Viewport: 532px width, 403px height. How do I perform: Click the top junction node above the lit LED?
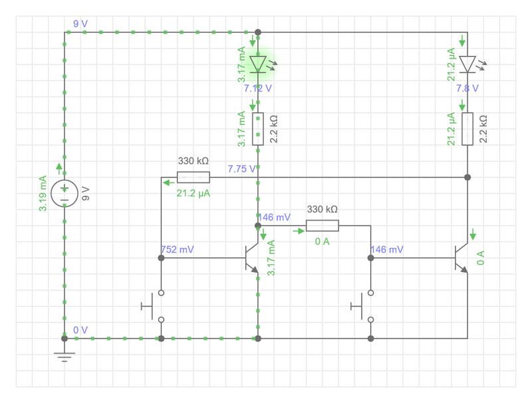(258, 32)
